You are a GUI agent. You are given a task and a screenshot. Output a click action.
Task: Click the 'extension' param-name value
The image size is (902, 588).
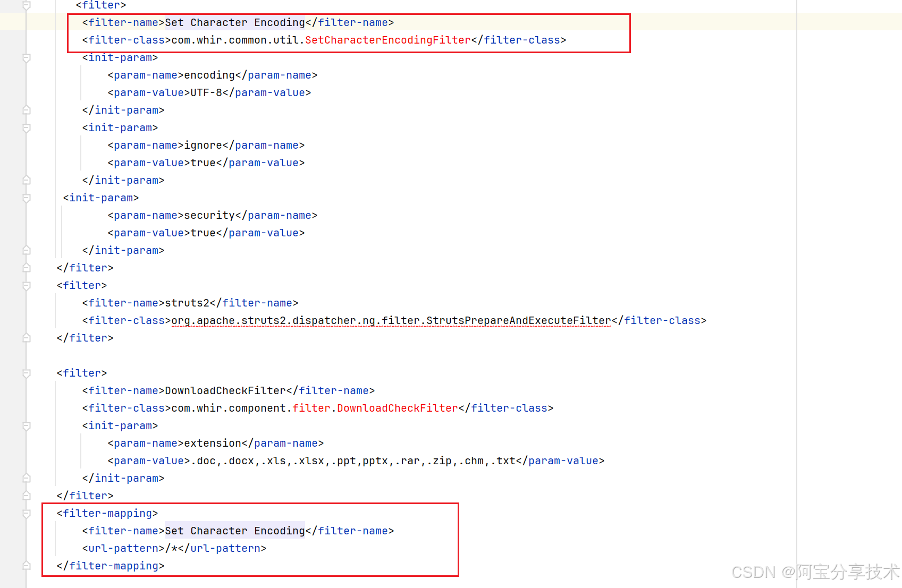tap(213, 444)
